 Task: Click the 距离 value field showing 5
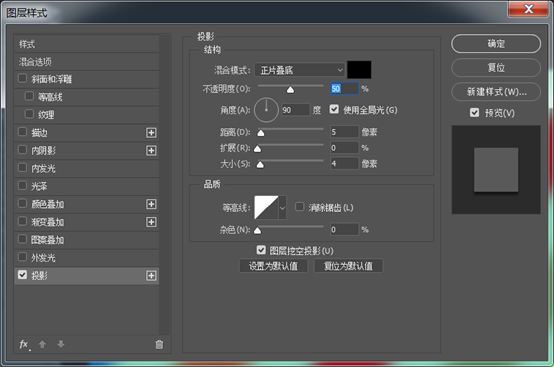point(344,132)
